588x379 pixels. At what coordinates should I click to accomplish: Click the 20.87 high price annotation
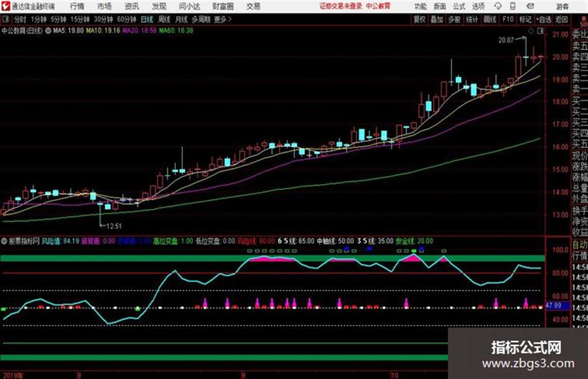point(506,40)
